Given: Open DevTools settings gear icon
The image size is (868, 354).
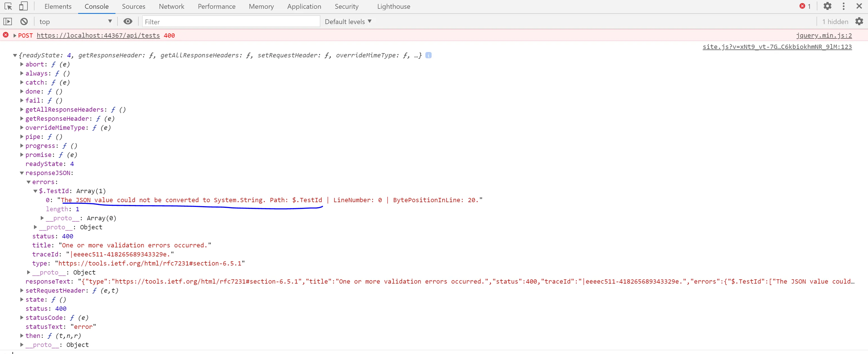Looking at the screenshot, I should [828, 7].
